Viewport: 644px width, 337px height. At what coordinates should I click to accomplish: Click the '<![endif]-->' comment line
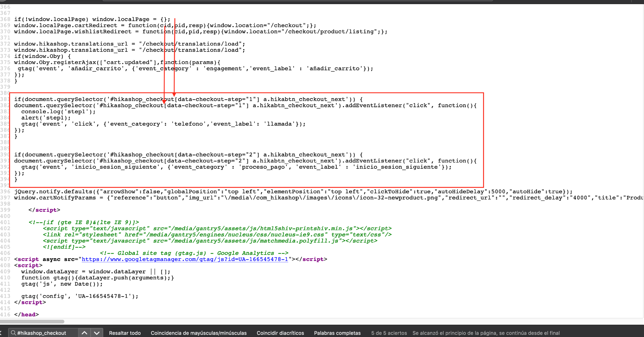(64, 247)
